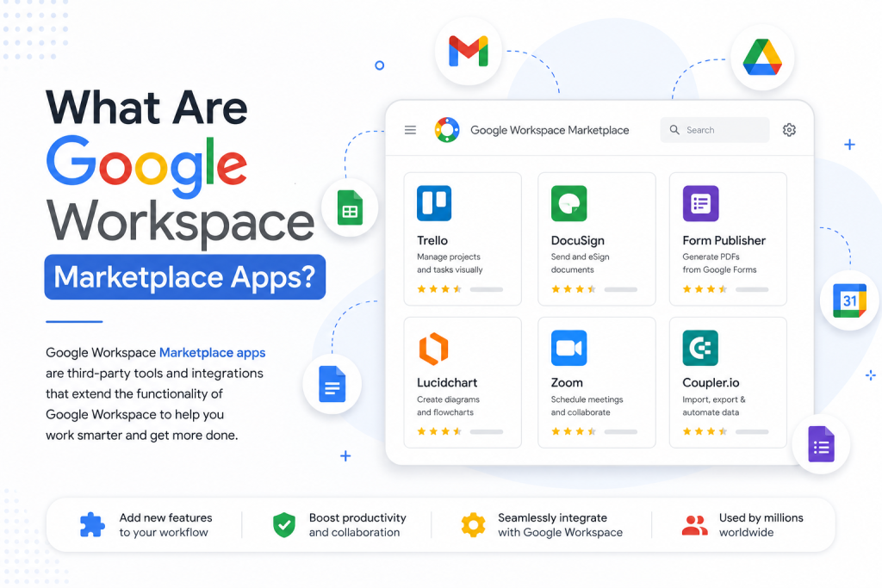Viewport: 882px width, 588px height.
Task: Click the DocuSign app icon
Action: point(568,203)
